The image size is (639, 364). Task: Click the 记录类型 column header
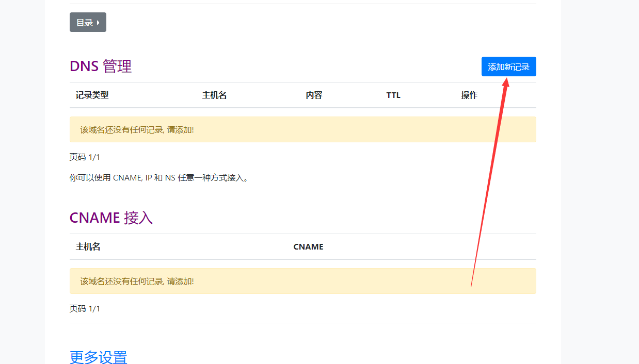[92, 95]
